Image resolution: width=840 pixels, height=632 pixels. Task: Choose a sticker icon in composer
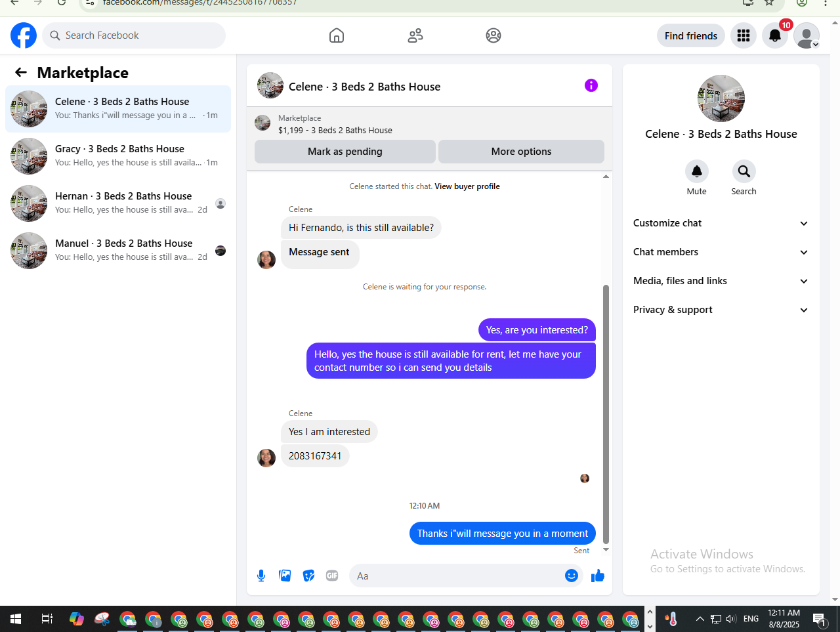(x=308, y=576)
